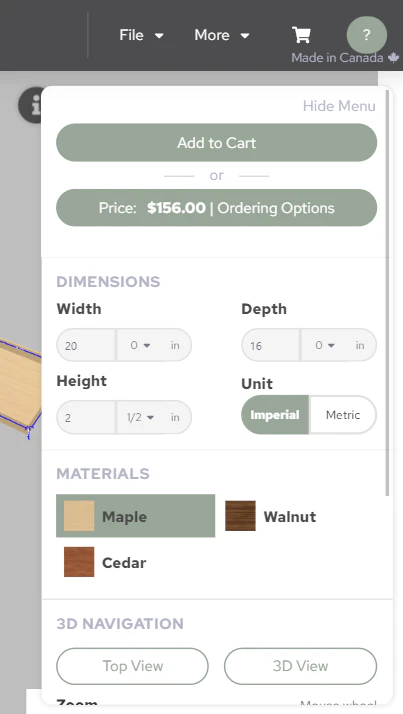Expand the Width fraction dropdown
This screenshot has width=403, height=714.
tap(140, 345)
